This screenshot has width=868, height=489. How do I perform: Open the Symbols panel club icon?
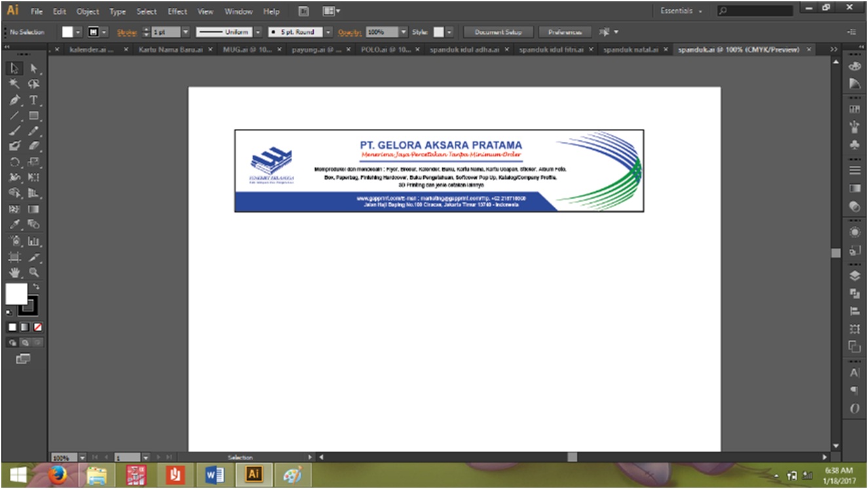pyautogui.click(x=854, y=145)
